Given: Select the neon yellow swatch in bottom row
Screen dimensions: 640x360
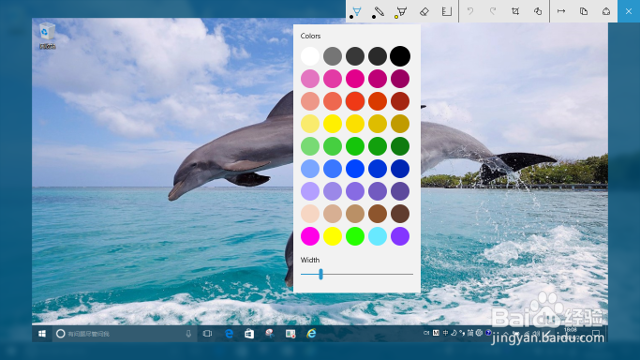Looking at the screenshot, I should [x=333, y=236].
